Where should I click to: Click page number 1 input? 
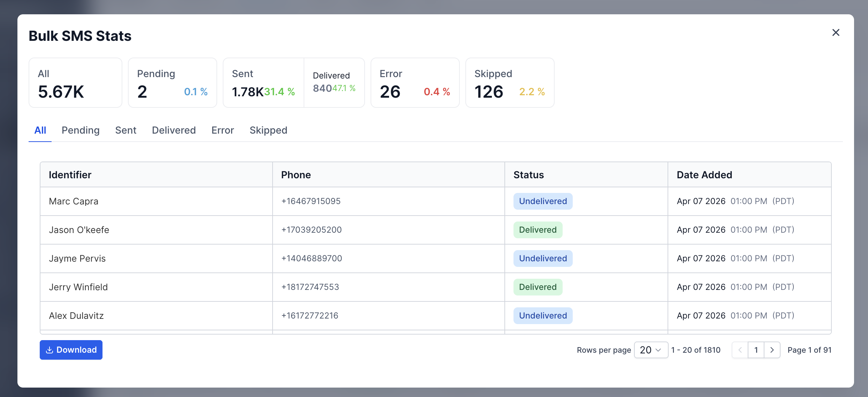coord(756,350)
